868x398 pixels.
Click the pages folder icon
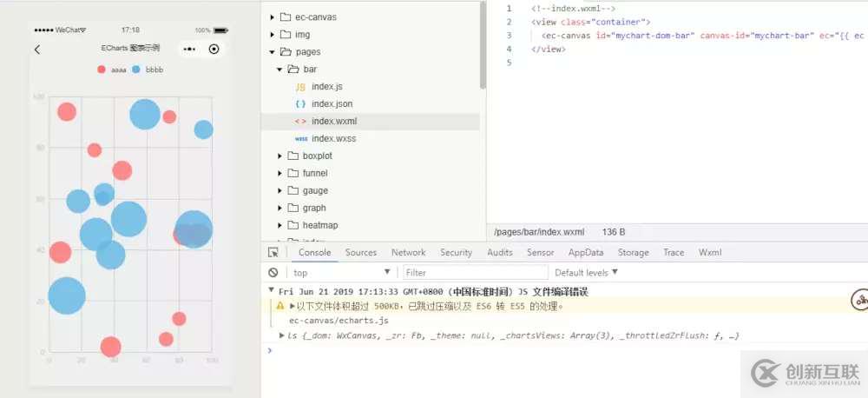(x=286, y=51)
